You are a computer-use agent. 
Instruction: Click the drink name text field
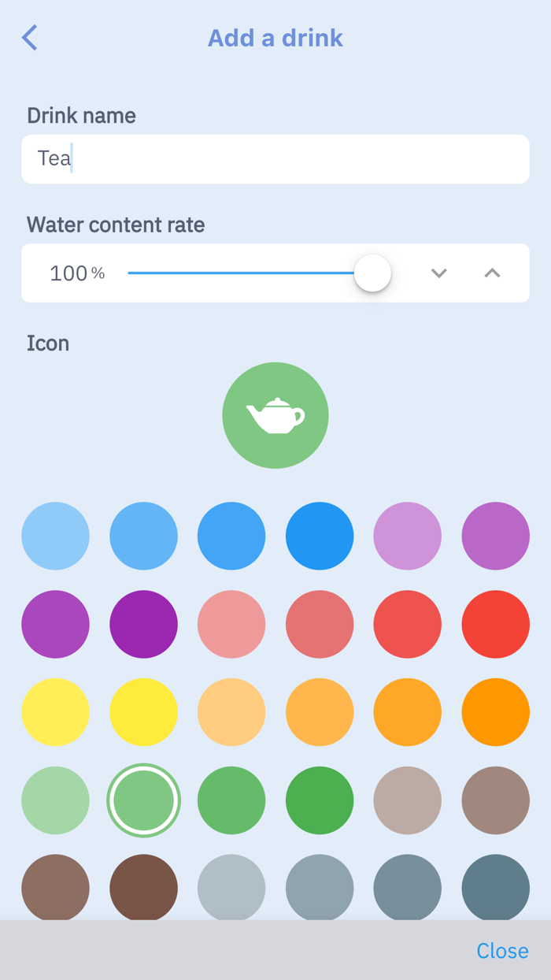click(x=275, y=158)
